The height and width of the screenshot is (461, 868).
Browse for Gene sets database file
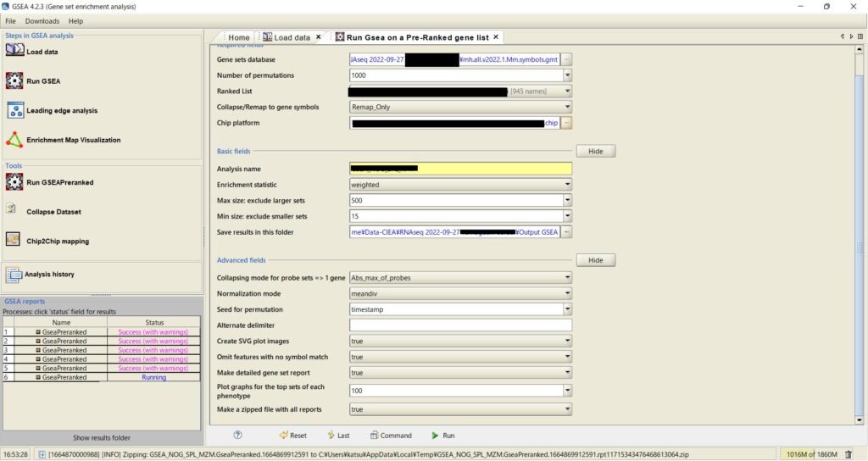coord(566,59)
